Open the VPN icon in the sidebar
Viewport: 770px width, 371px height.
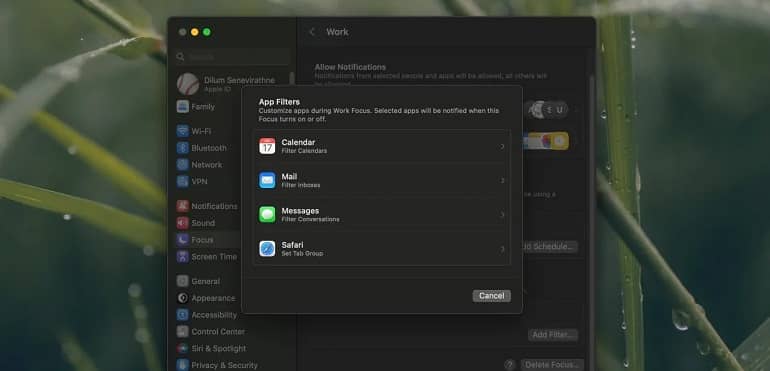point(183,181)
